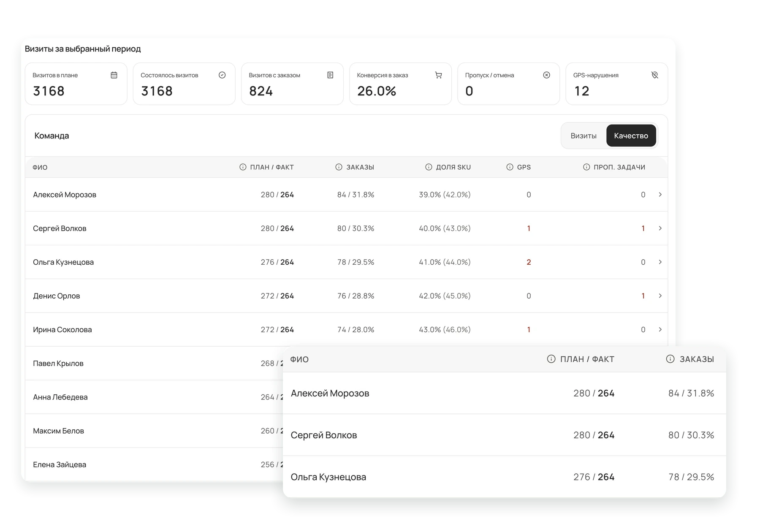760x532 pixels.
Task: Click the 12 GPS-нарушения value
Action: [581, 91]
